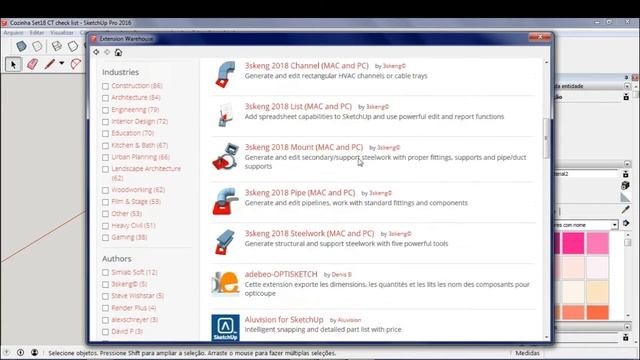Viewport: 640px width, 360px height.
Task: Open Extension Warehouse home page
Action: click(118, 52)
